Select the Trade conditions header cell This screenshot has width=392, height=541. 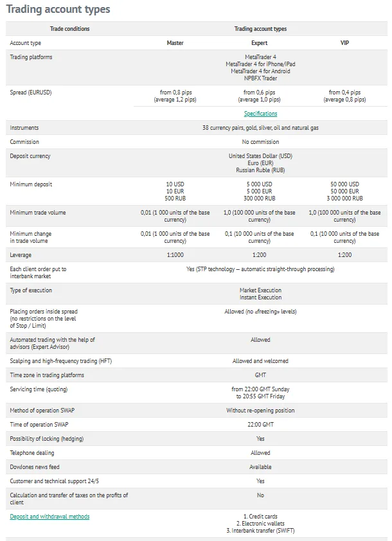click(69, 29)
